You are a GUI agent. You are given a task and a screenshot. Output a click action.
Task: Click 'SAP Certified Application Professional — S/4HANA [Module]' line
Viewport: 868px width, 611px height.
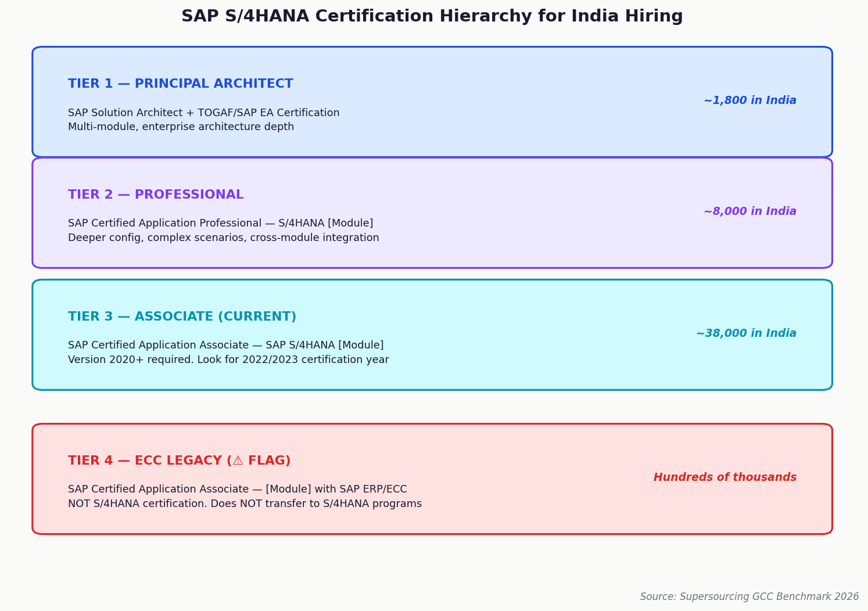tap(221, 224)
